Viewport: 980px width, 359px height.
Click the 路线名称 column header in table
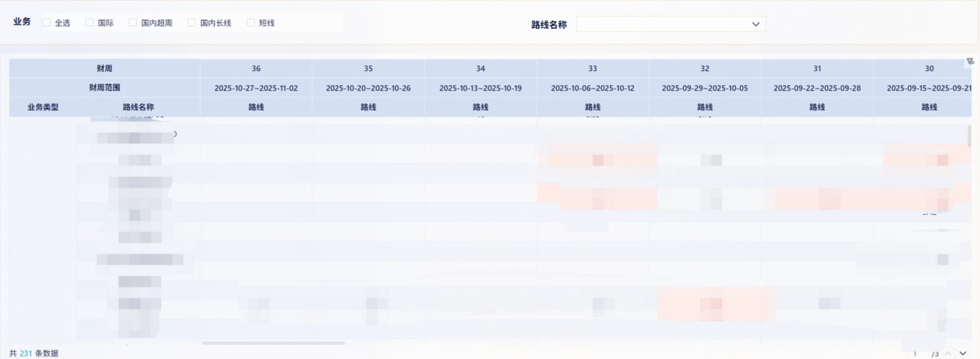coord(138,107)
